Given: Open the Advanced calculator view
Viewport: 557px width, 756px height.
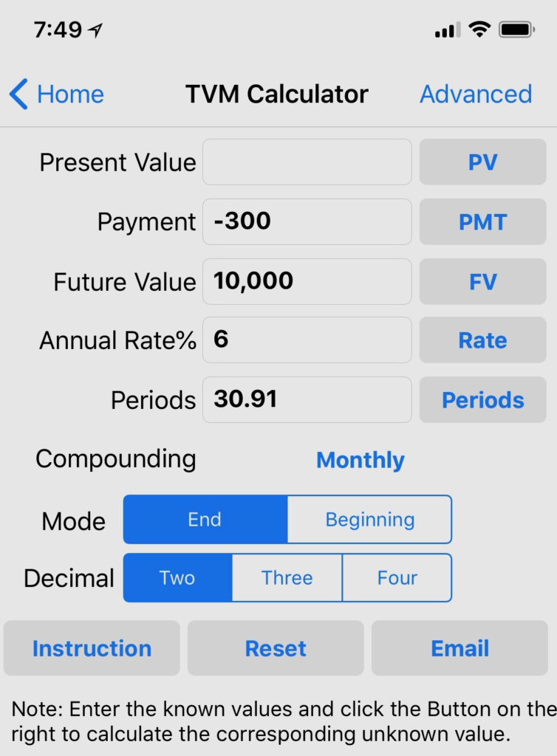Looking at the screenshot, I should [x=476, y=94].
